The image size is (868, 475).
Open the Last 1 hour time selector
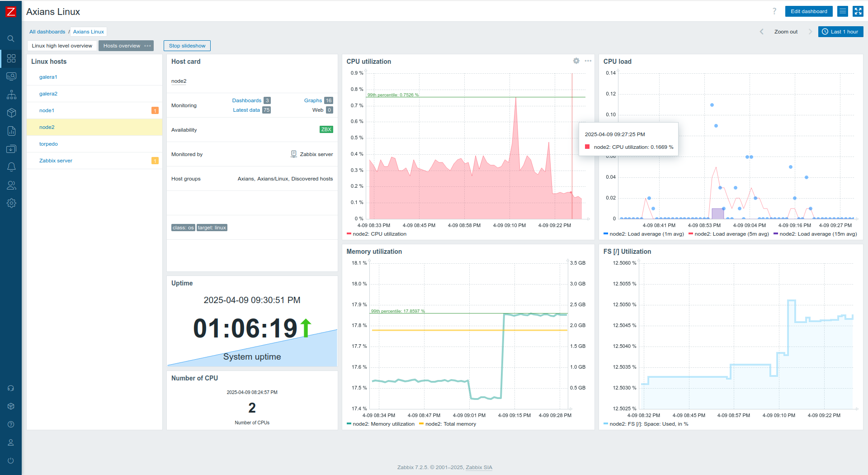click(840, 32)
